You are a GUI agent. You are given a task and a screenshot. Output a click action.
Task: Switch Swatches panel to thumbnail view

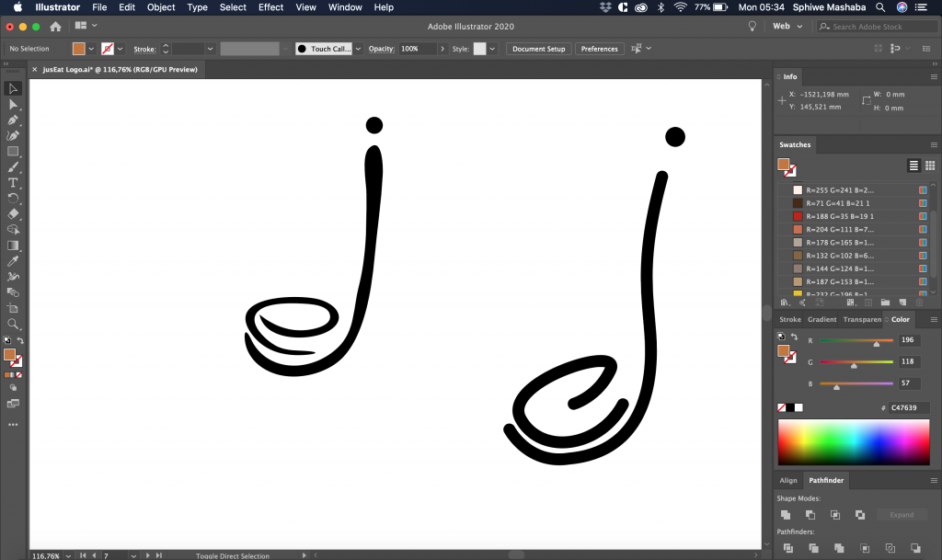pyautogui.click(x=929, y=166)
